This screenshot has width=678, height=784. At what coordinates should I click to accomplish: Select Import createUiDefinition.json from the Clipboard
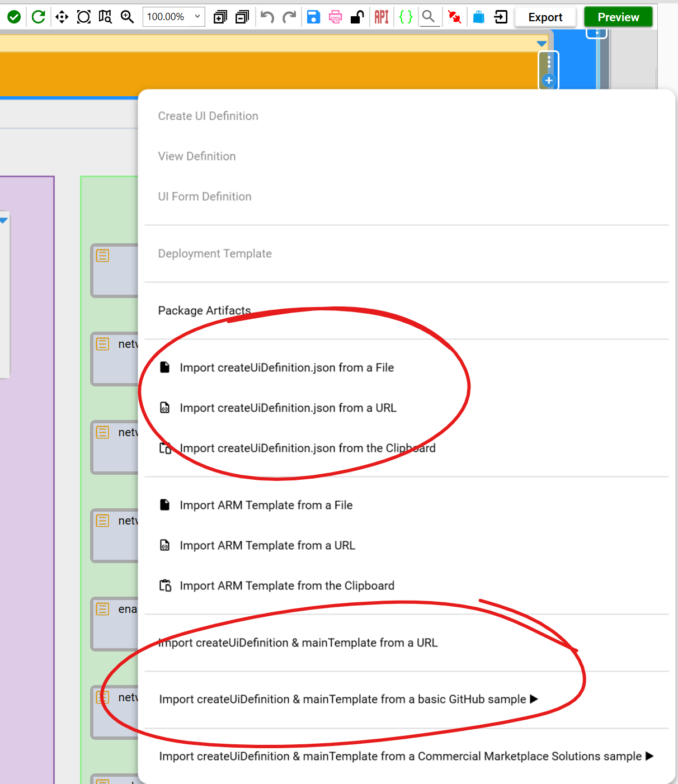(x=307, y=448)
